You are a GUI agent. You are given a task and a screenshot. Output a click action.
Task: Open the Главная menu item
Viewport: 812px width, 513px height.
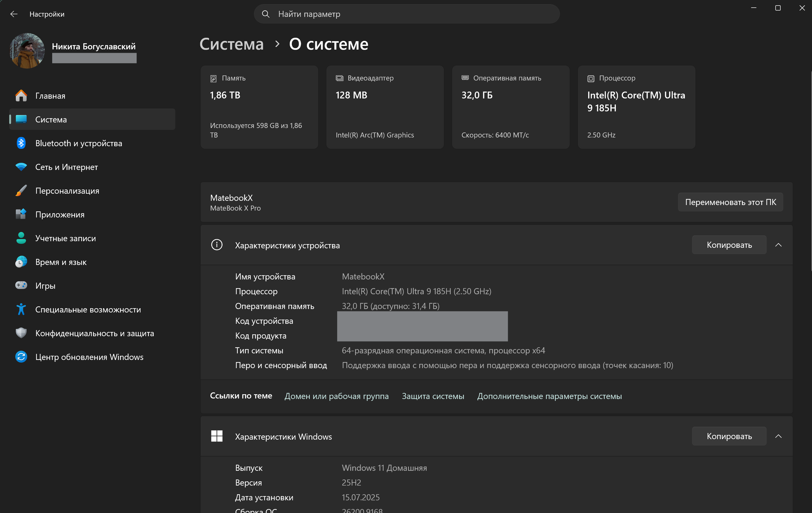[92, 96]
